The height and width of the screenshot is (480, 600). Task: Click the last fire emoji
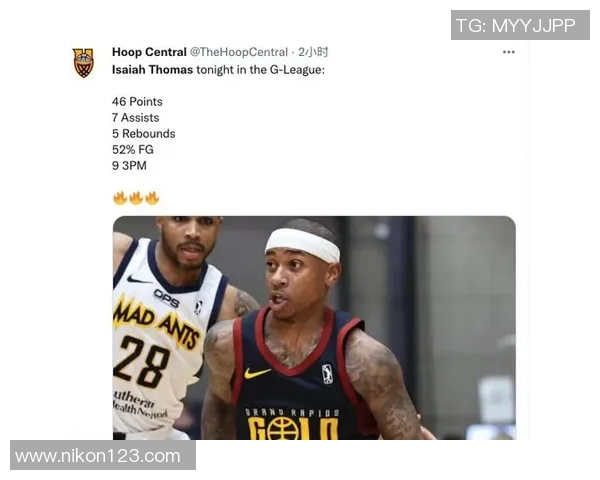click(x=152, y=198)
